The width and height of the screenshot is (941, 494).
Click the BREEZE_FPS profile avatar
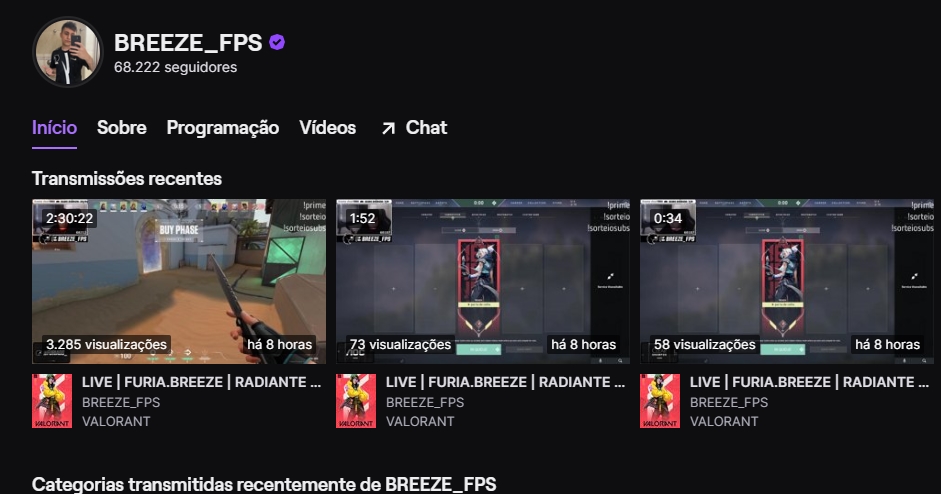68,52
